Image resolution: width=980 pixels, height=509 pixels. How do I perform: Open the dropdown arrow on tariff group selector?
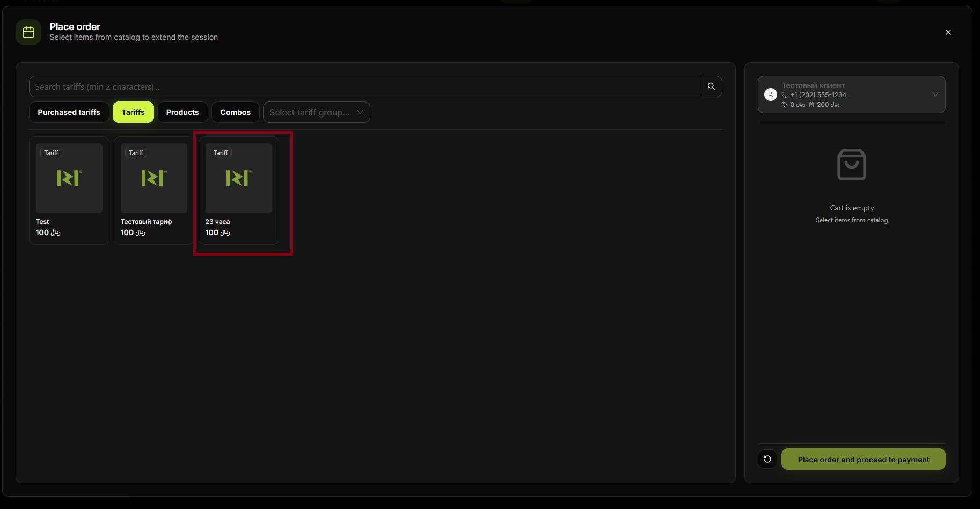point(360,112)
